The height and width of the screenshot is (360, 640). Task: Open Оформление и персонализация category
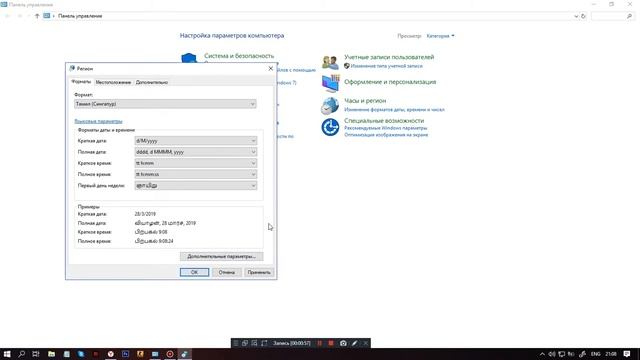(390, 82)
